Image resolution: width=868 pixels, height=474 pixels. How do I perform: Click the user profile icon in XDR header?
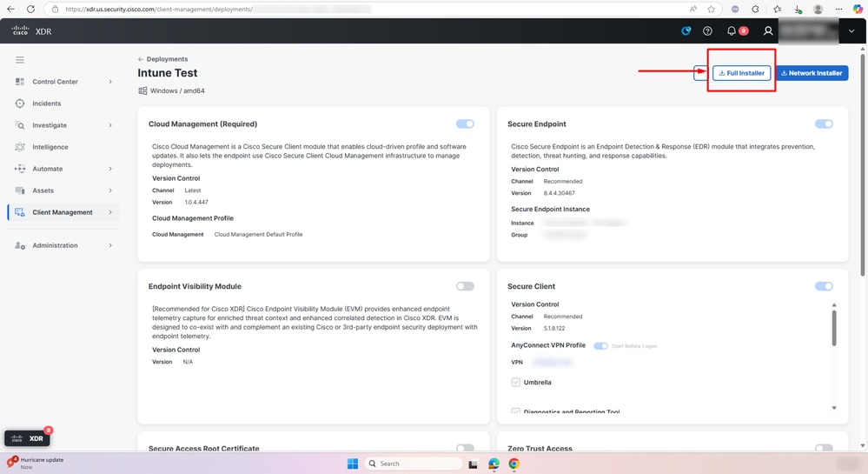pyautogui.click(x=768, y=31)
